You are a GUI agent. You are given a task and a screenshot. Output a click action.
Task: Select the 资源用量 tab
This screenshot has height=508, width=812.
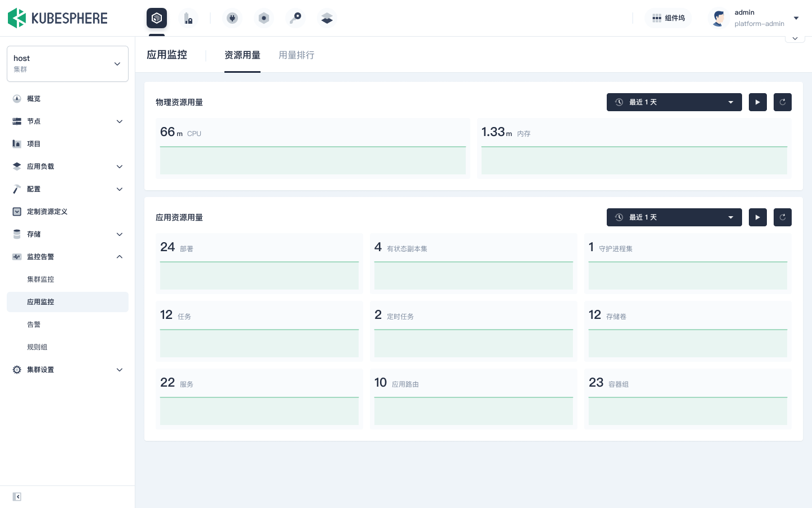(x=242, y=55)
